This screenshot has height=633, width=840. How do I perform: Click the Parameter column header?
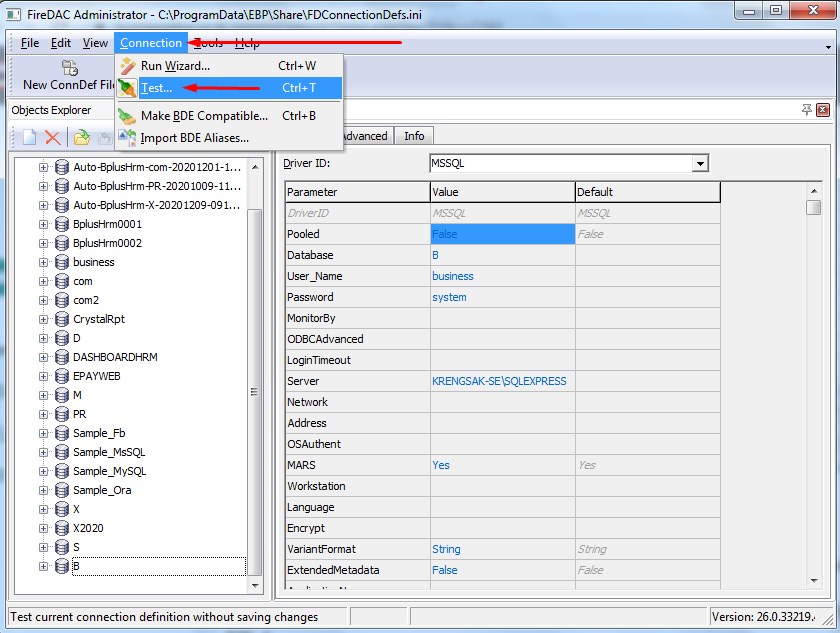pyautogui.click(x=358, y=192)
